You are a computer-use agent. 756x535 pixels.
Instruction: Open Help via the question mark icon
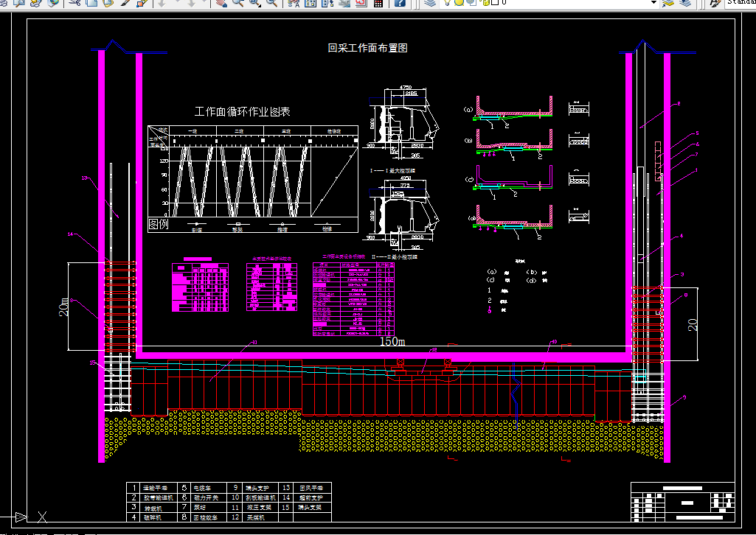(x=400, y=2)
